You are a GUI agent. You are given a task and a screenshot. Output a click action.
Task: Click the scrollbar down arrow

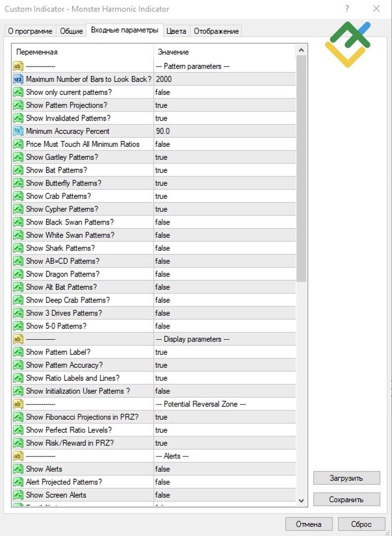coord(301,501)
